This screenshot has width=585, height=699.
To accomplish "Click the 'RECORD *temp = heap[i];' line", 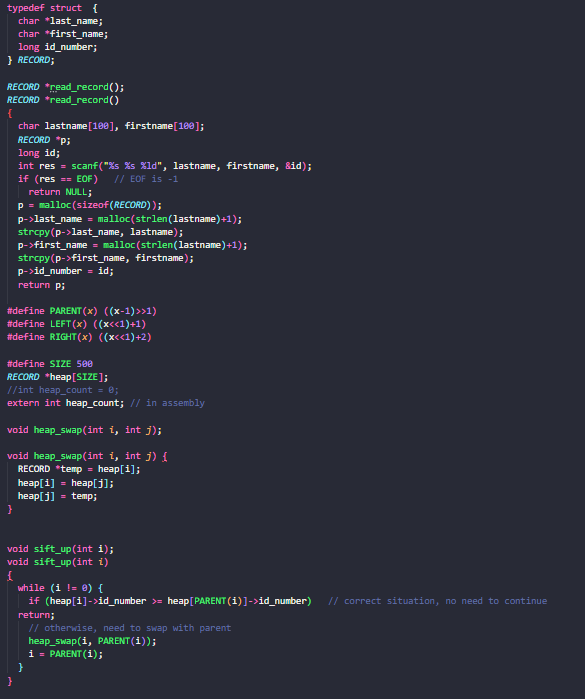I will (79, 469).
